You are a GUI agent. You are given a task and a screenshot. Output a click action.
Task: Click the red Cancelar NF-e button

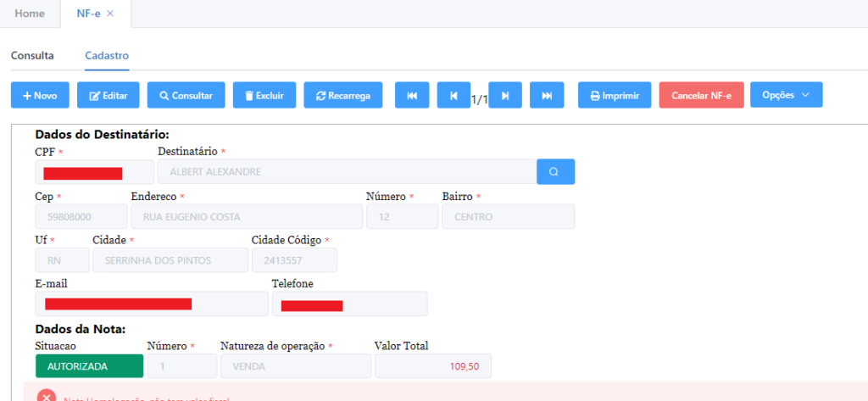[x=701, y=95]
